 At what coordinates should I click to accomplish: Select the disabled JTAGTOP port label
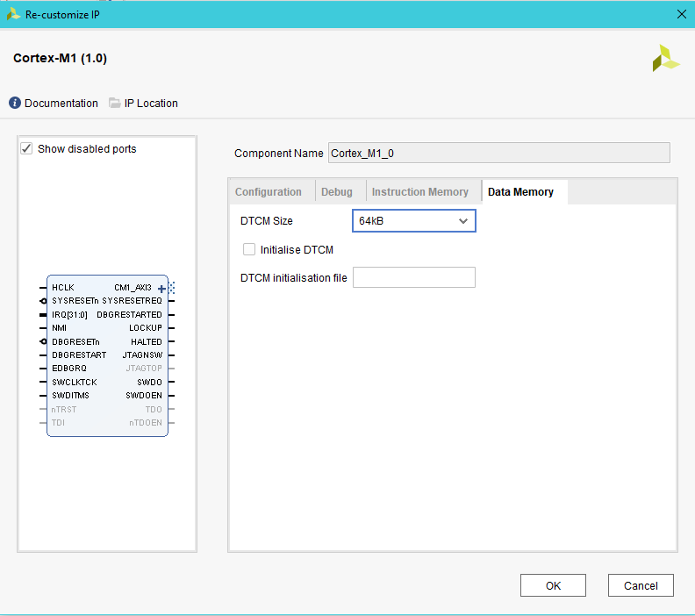pos(144,369)
